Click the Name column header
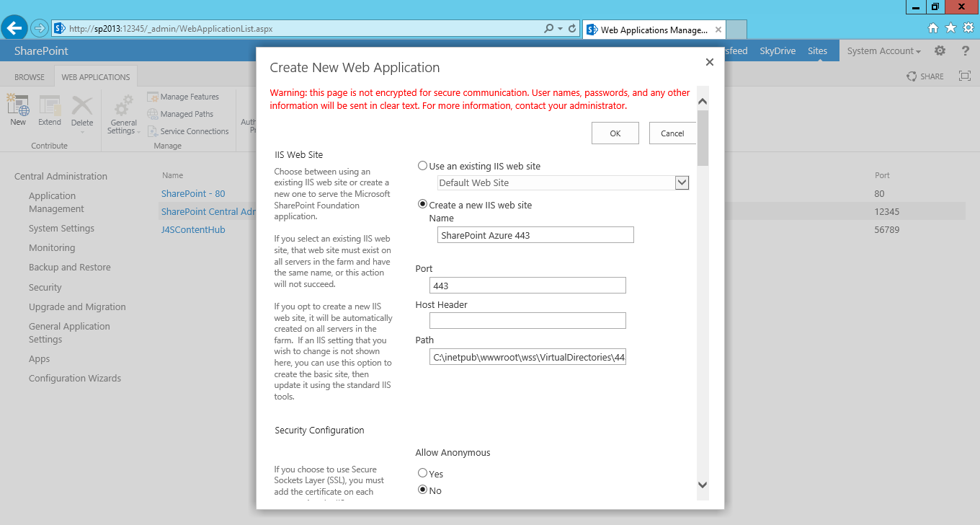Screen dimensions: 980x525 (x=172, y=175)
